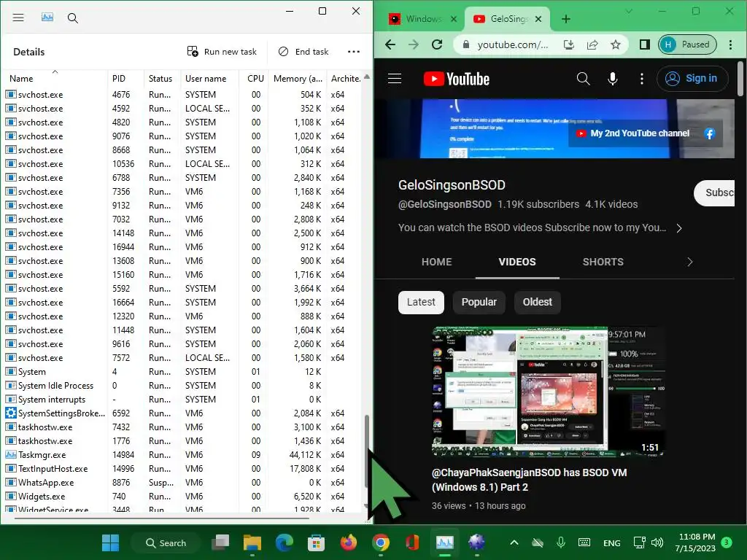Bookmark this page with star icon
This screenshot has width=747, height=560.
(616, 44)
